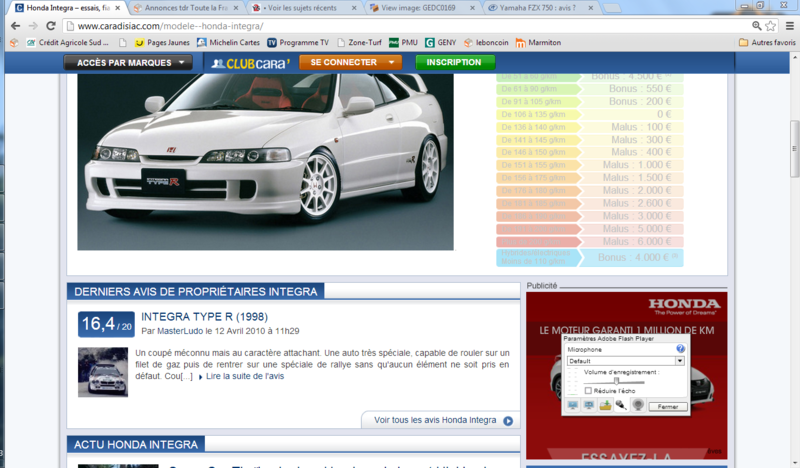Open the Flash camera settings tab
This screenshot has height=468, width=800.
638,405
